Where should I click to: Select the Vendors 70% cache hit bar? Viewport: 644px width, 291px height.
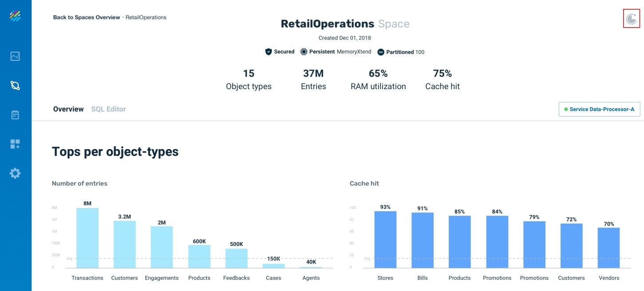608,248
